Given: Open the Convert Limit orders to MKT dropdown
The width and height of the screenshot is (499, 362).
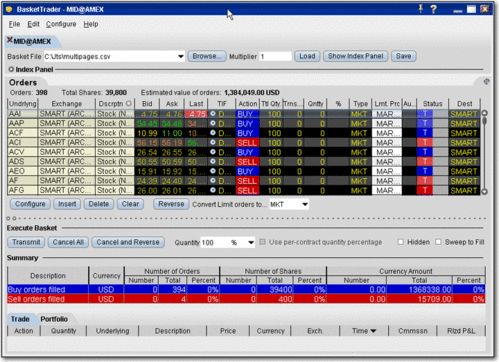Looking at the screenshot, I should tap(305, 204).
